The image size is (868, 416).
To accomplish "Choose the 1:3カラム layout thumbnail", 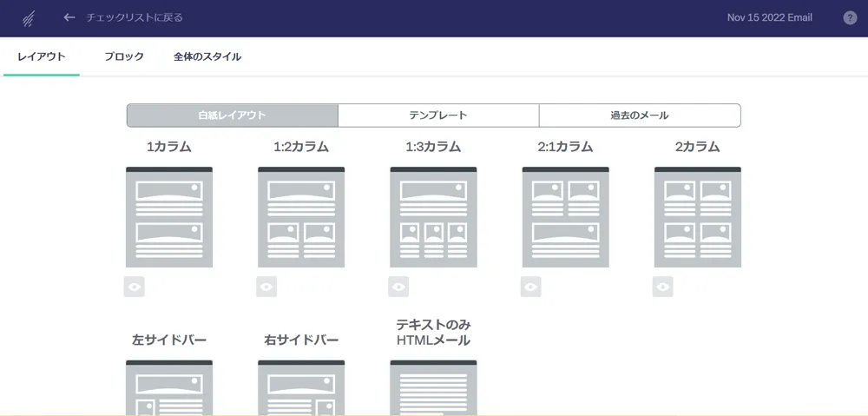I will click(x=433, y=217).
